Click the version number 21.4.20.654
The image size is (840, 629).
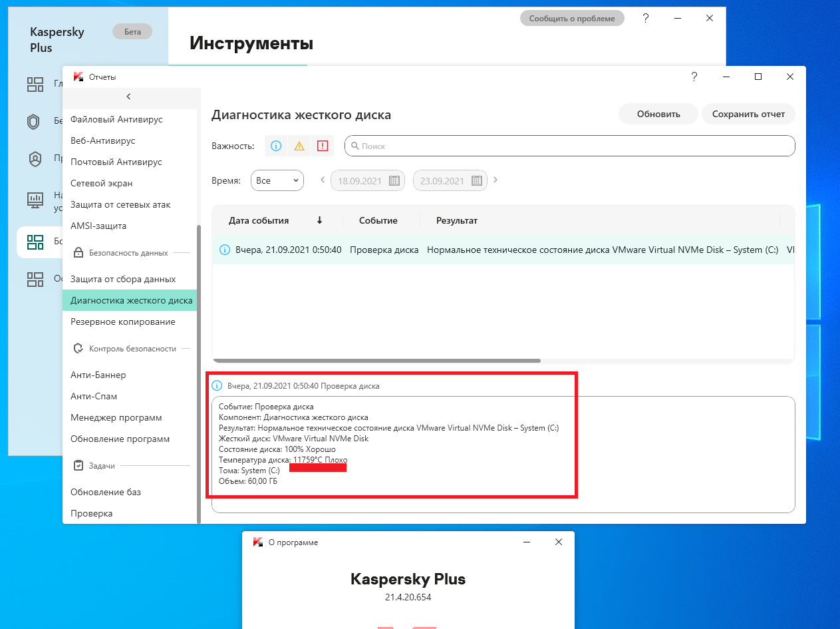(x=408, y=597)
